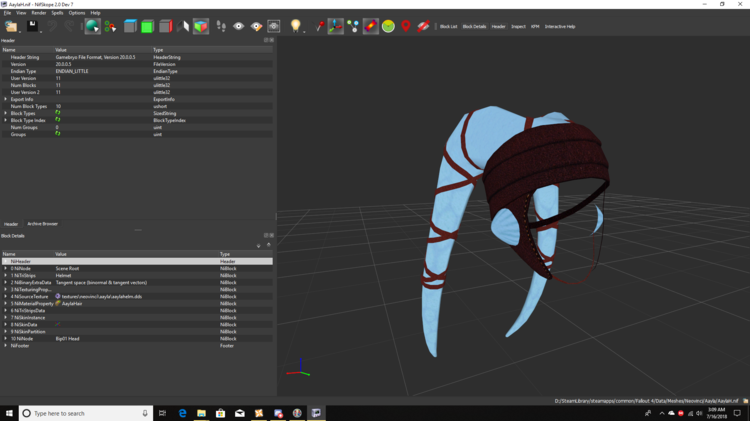Toggle eye with pencil visibility option

pos(256,26)
